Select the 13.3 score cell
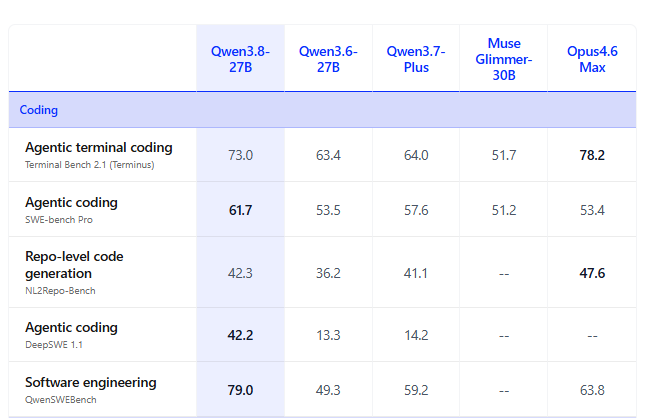662x418 pixels. click(328, 335)
